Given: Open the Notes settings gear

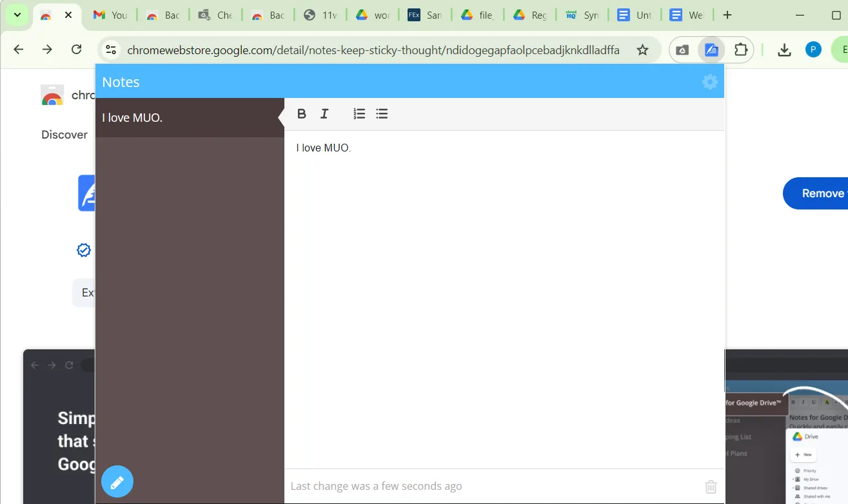Looking at the screenshot, I should coord(709,82).
